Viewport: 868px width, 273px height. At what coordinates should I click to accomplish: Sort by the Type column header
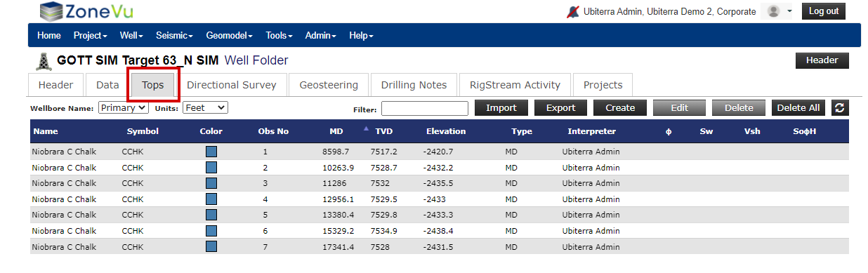(522, 131)
